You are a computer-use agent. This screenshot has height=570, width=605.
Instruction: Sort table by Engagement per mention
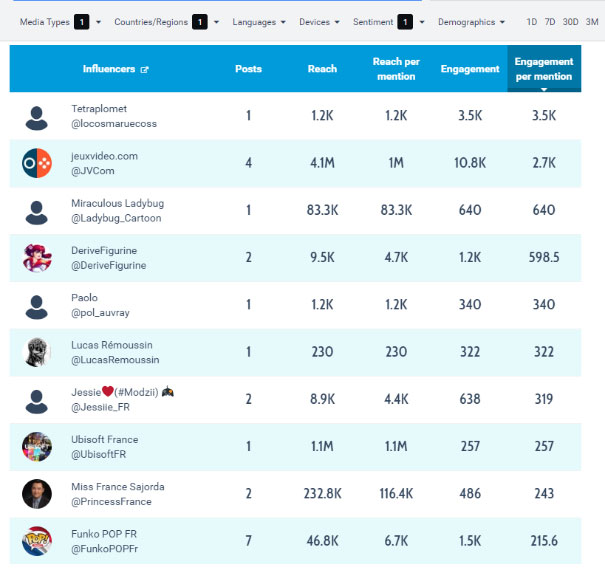(543, 69)
